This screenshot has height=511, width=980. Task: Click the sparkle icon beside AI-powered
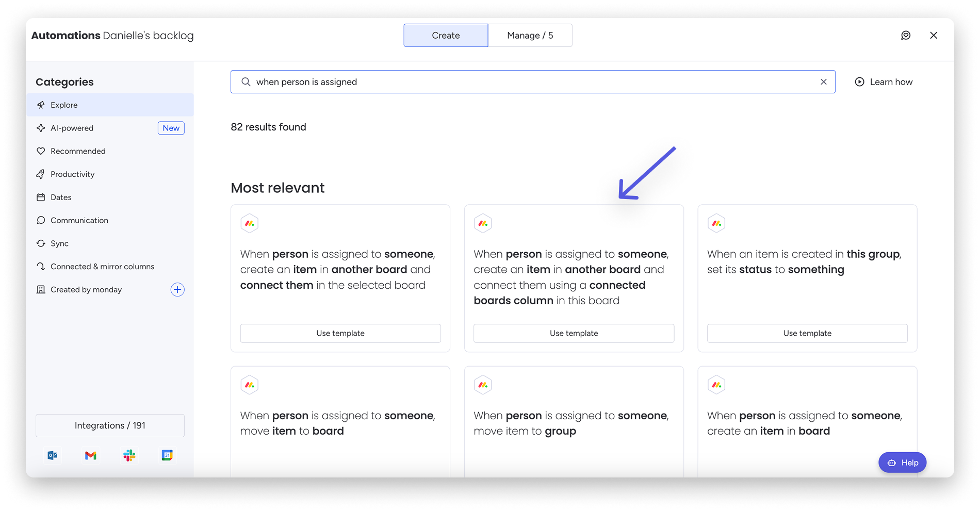(x=41, y=128)
